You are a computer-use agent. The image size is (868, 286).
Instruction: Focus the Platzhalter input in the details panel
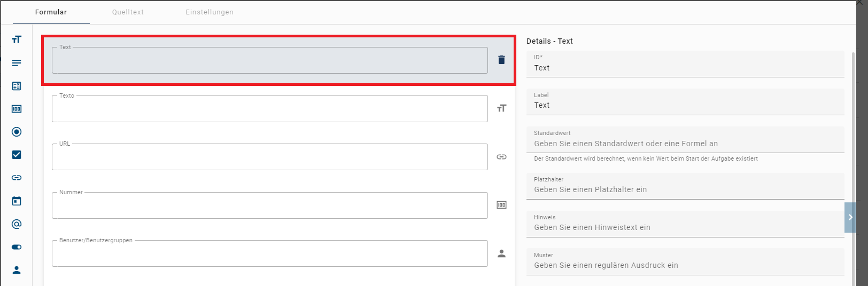pos(685,189)
